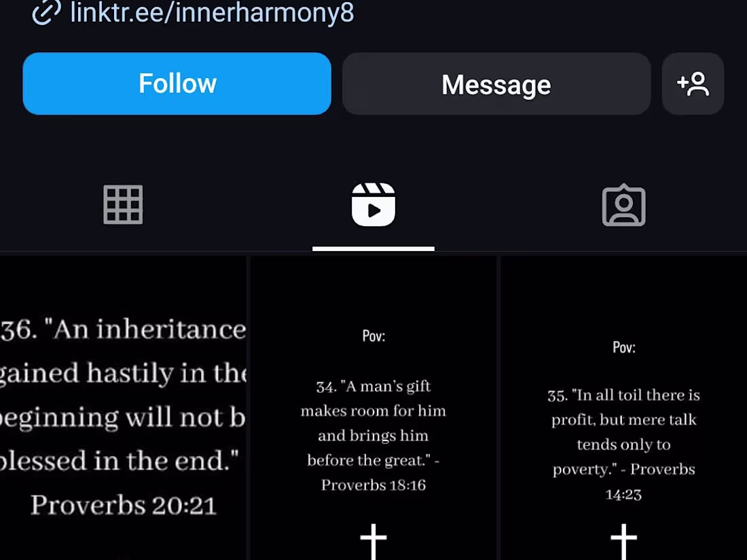Switch to the posts grid tab
This screenshot has height=560, width=747.
point(123,205)
